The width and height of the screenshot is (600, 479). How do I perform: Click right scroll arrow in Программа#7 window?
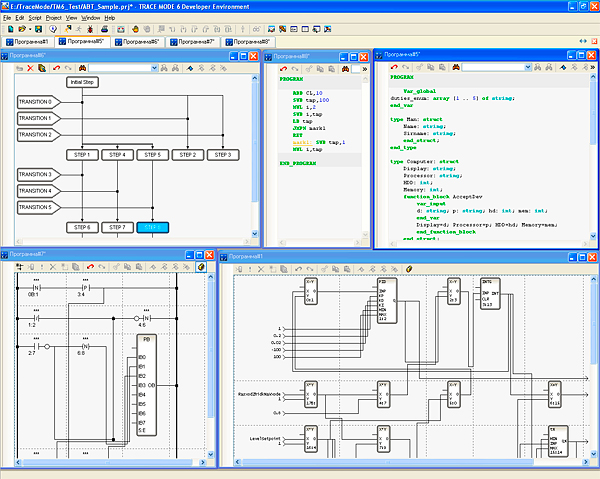click(x=203, y=463)
